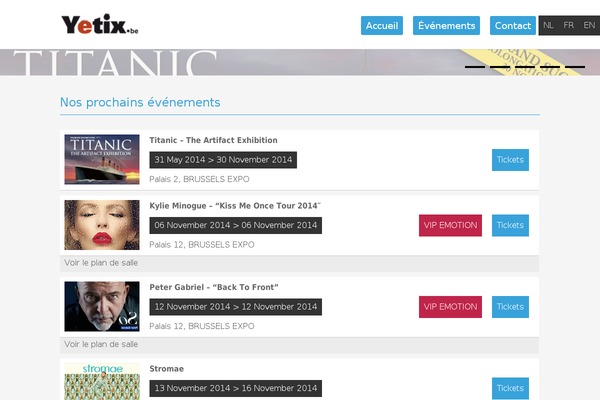Open the Peter Gabriel thumbnail

(102, 306)
